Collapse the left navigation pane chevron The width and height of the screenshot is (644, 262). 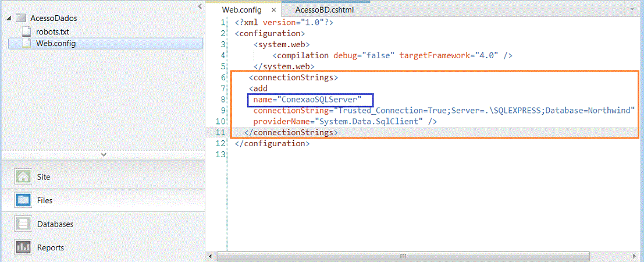pos(200,6)
